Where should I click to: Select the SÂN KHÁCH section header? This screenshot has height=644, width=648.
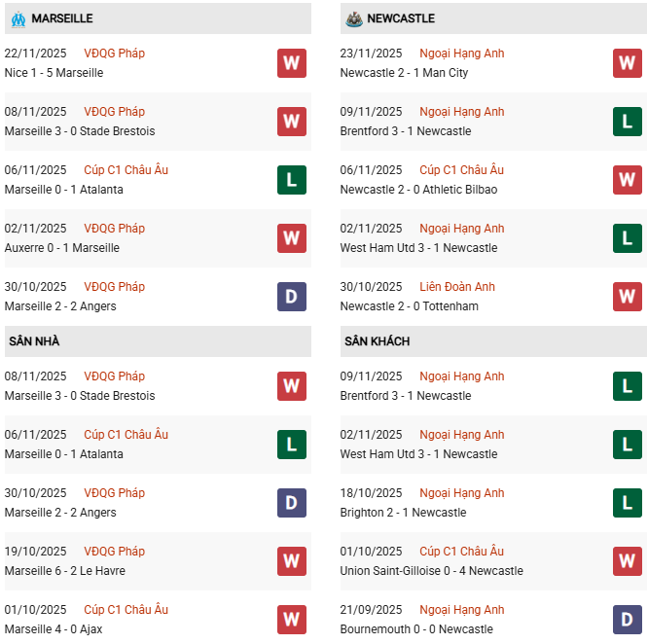tap(377, 341)
